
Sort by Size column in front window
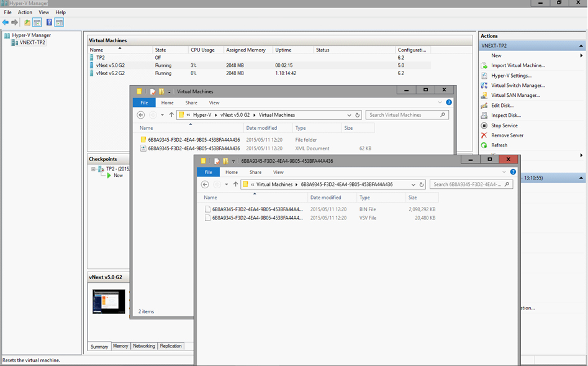(422, 198)
